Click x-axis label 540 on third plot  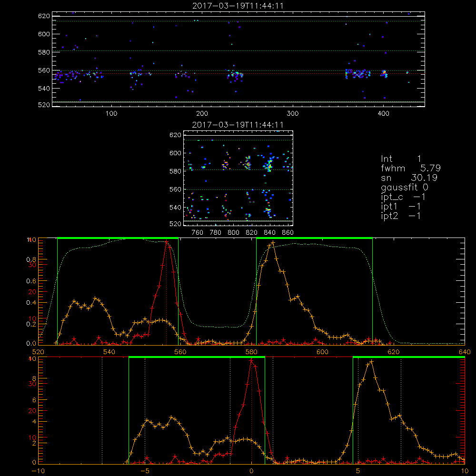(109, 352)
